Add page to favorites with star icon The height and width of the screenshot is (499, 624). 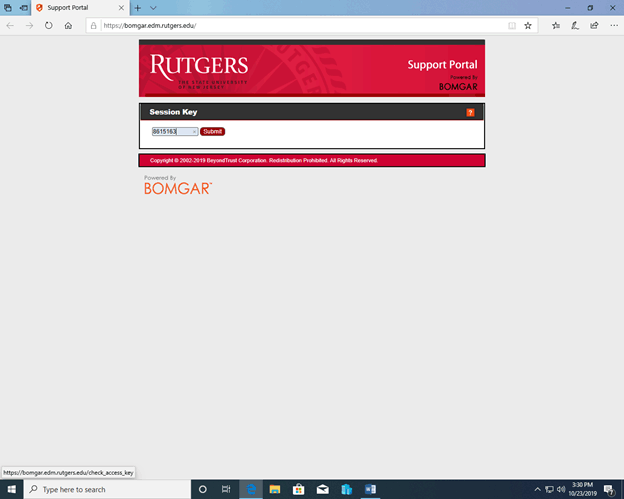click(528, 25)
